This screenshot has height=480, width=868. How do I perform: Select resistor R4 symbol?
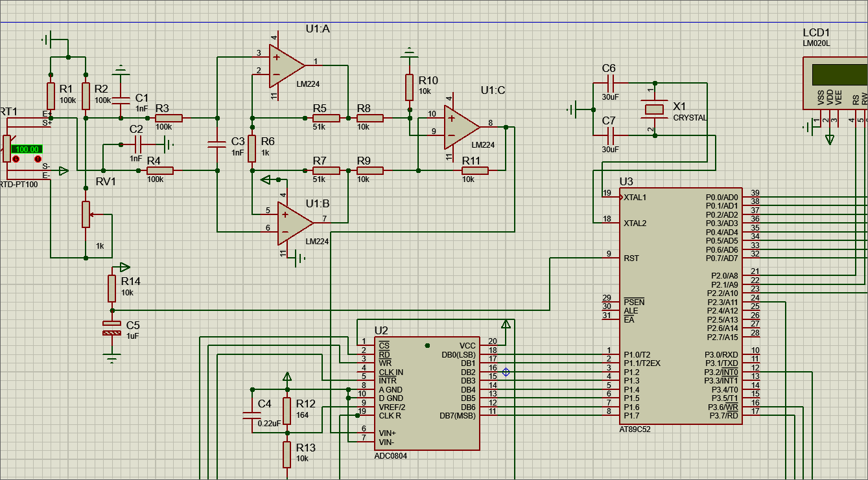point(159,170)
